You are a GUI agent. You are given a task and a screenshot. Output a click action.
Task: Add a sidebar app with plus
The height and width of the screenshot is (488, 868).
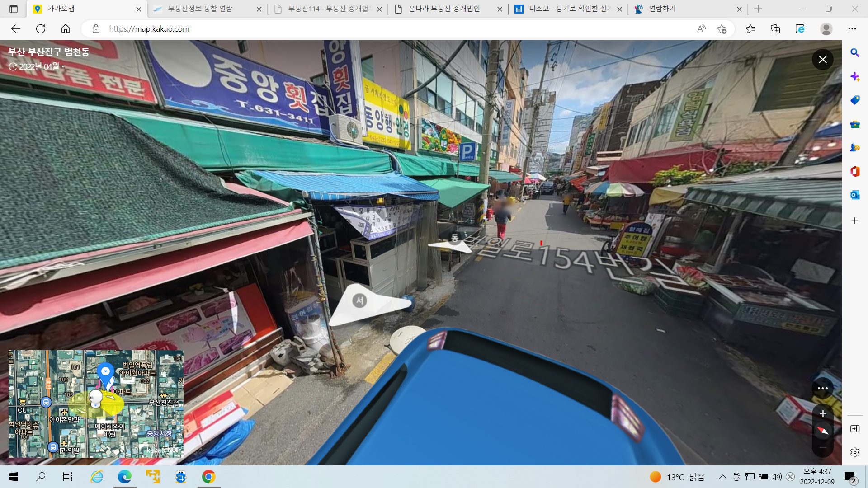pos(855,221)
